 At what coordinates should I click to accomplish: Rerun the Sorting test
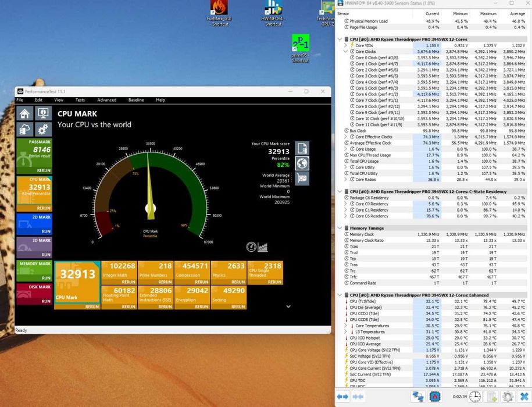[x=238, y=306]
